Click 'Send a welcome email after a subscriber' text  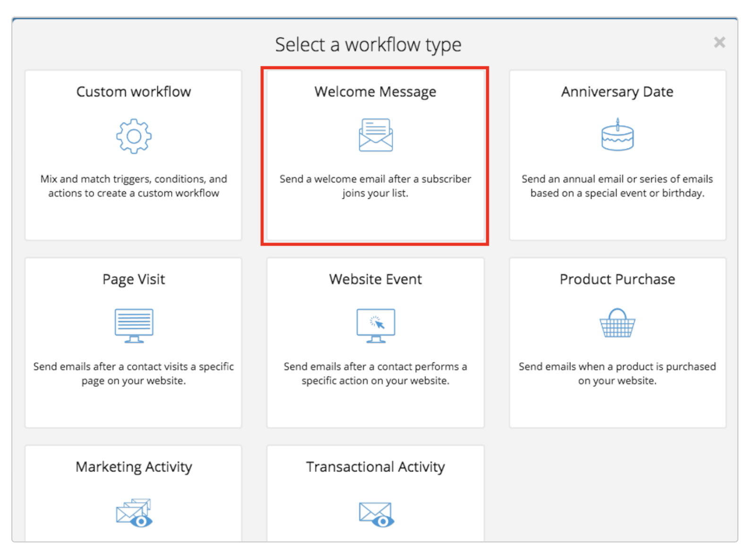376,186
